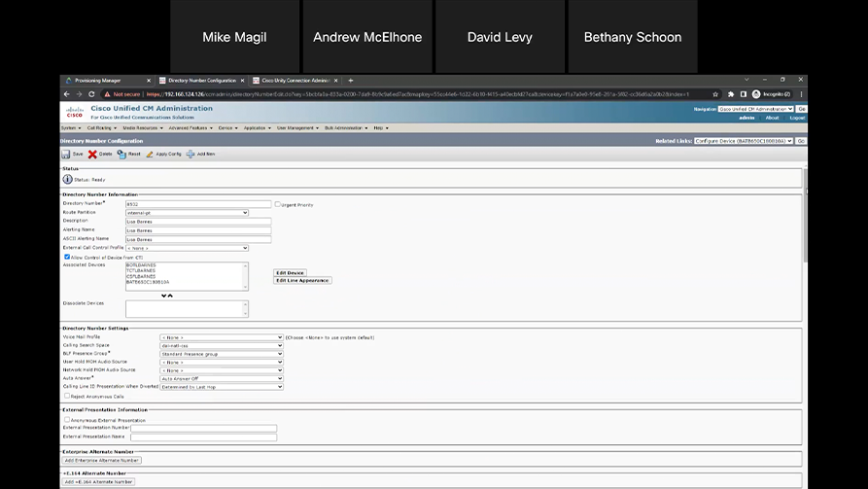Image resolution: width=868 pixels, height=489 pixels.
Task: Click the browser side panel icon
Action: tap(744, 94)
